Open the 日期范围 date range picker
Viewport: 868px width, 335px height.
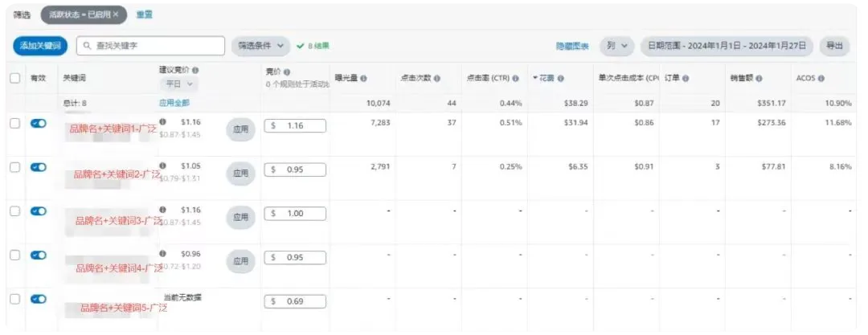tap(727, 46)
